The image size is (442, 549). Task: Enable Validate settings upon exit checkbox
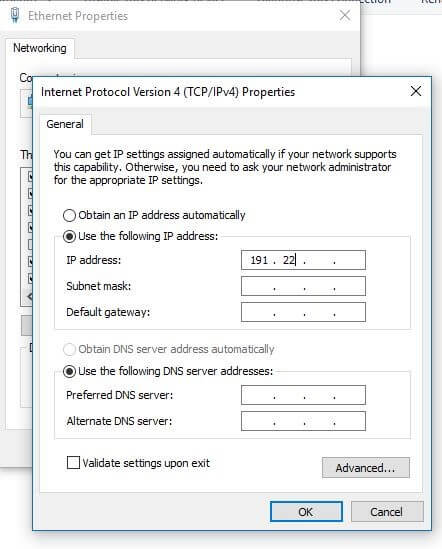point(73,463)
